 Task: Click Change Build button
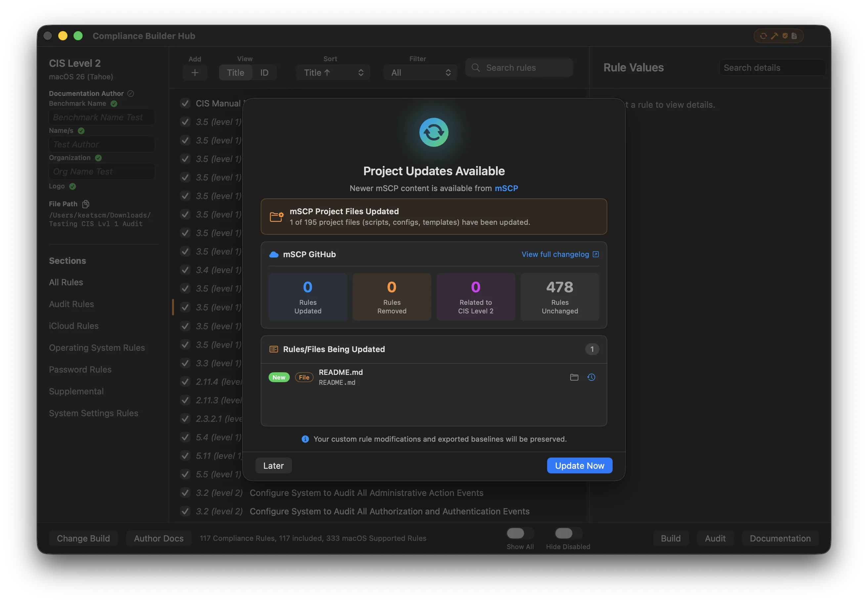pyautogui.click(x=83, y=539)
